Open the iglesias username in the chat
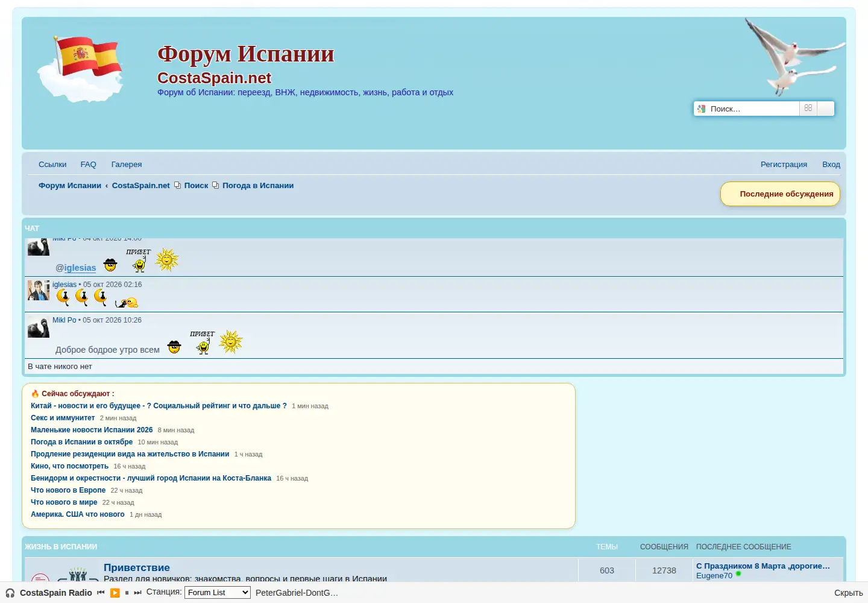 (64, 285)
